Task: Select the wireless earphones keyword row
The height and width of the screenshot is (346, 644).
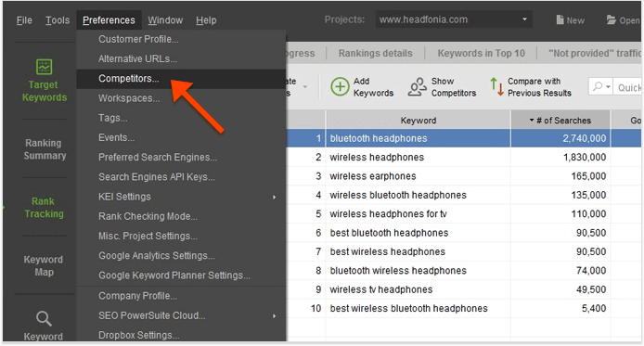Action: point(464,176)
